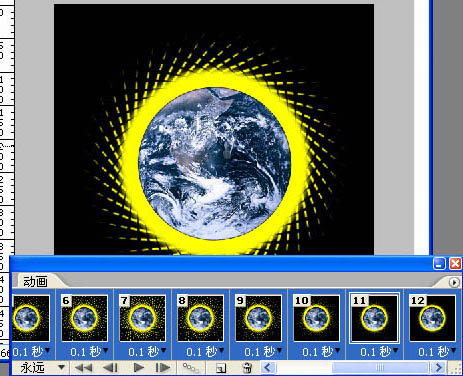Image resolution: width=463 pixels, height=376 pixels.
Task: Switch to the 动画 tab
Action: (35, 282)
